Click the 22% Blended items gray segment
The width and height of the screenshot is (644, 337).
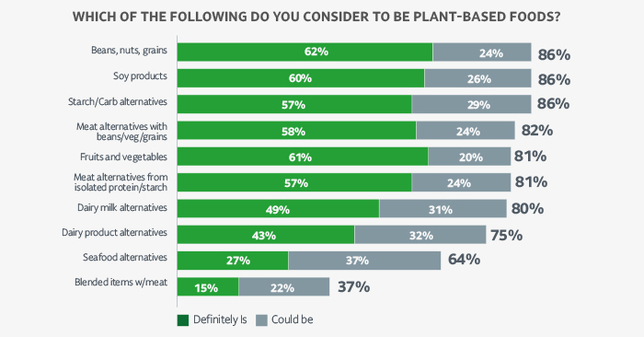coord(283,286)
